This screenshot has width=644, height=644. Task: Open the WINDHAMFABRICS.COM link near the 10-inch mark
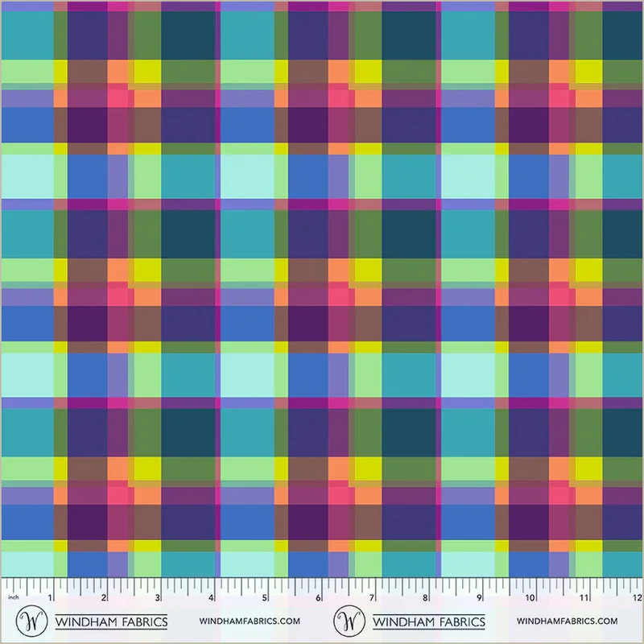click(x=567, y=621)
